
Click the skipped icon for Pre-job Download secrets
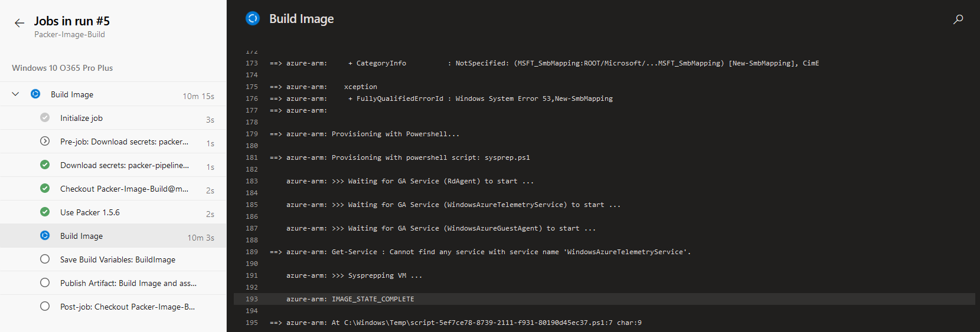pos(45,142)
